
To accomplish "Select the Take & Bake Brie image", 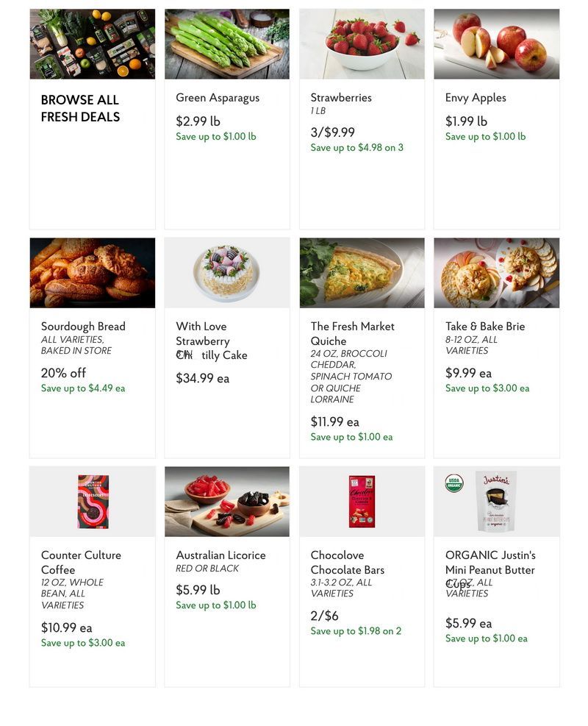I will click(496, 273).
